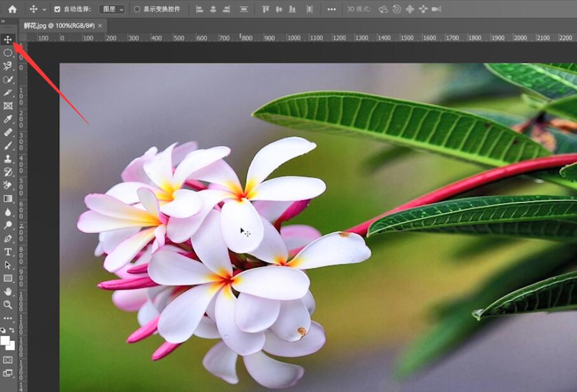Align vertical centers
Image resolution: width=577 pixels, height=392 pixels.
click(x=279, y=9)
